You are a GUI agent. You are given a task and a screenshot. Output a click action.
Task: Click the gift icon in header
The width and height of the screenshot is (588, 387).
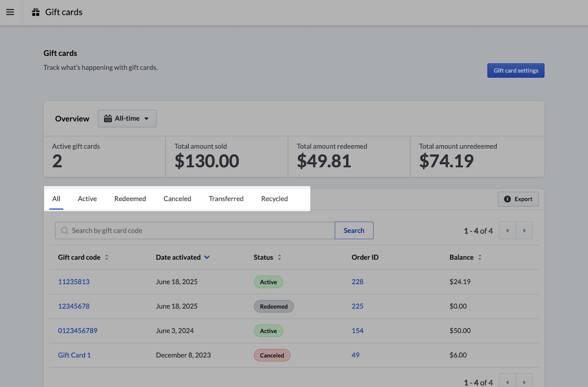36,12
